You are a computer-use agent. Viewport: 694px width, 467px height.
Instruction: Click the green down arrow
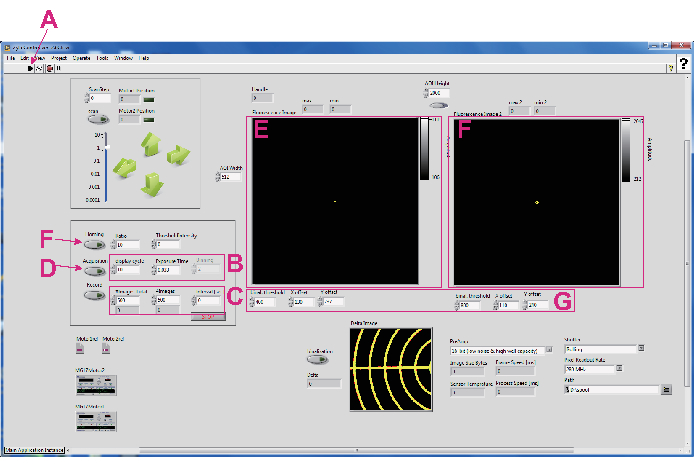(x=152, y=183)
